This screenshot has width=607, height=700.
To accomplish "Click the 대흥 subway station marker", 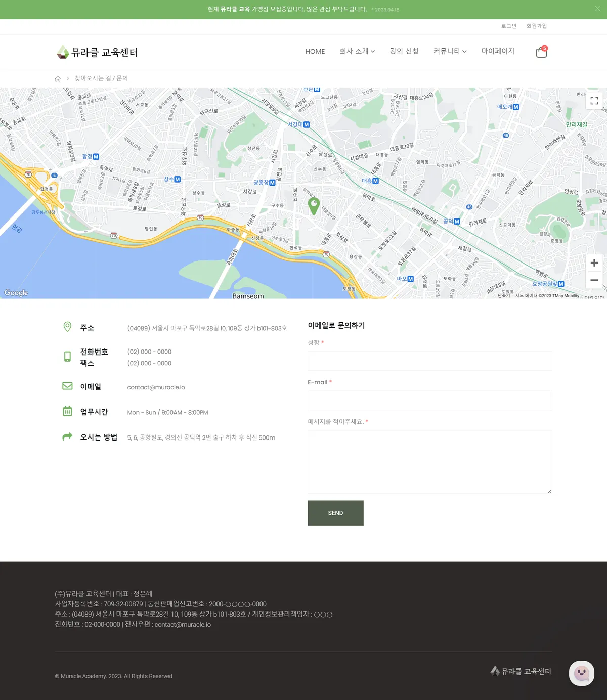I will click(x=370, y=181).
